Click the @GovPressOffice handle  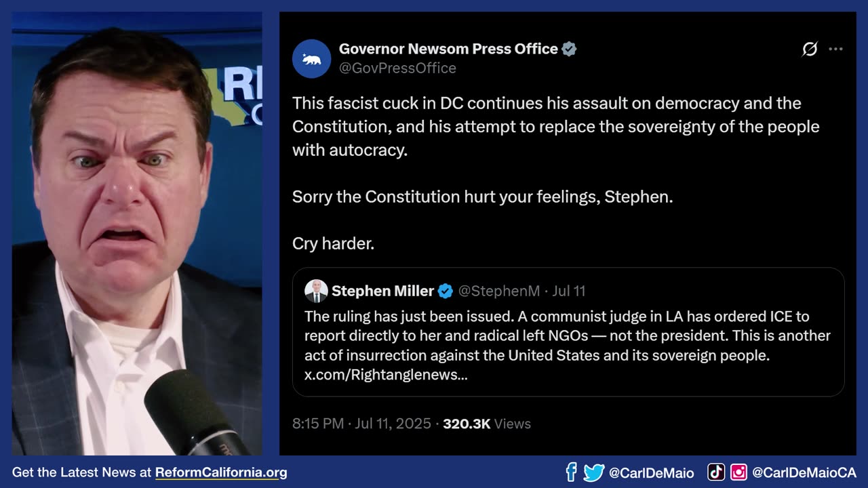coord(397,68)
